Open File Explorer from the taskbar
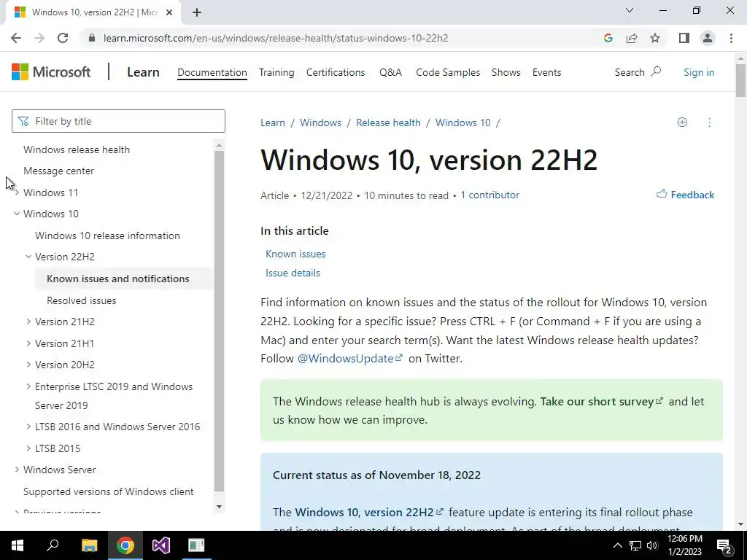 coord(89,545)
